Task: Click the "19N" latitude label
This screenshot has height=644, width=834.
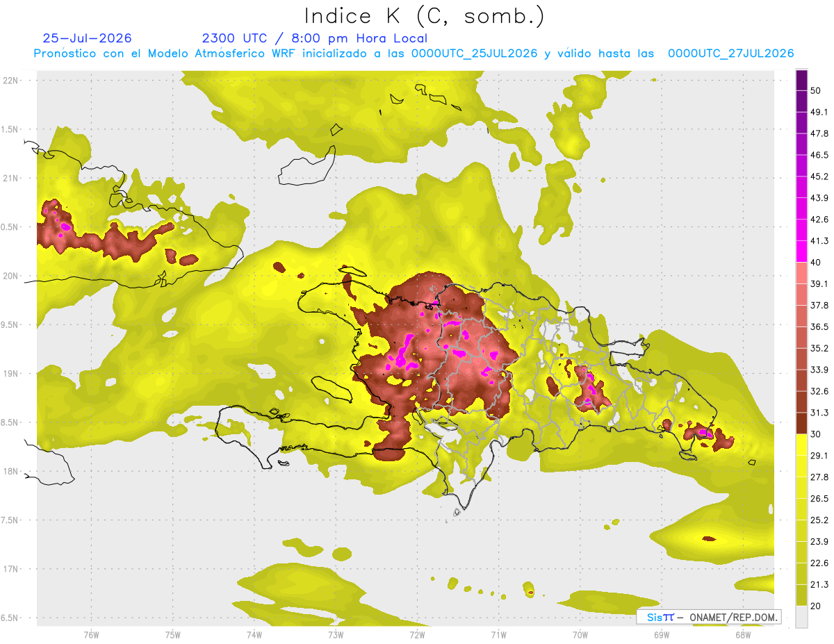Action: coord(10,374)
